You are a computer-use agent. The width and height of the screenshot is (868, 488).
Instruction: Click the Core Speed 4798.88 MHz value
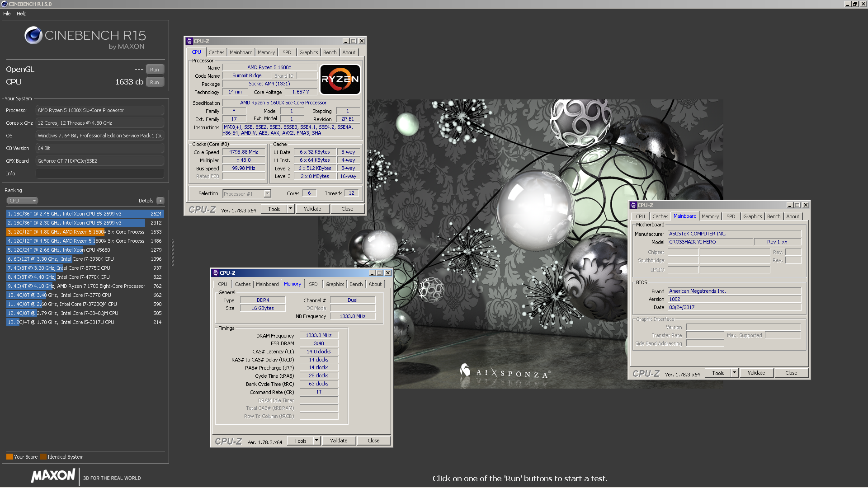[x=244, y=152]
